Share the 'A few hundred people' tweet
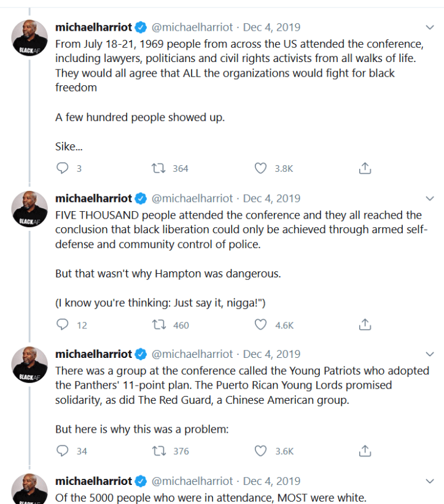The image size is (444, 504). pyautogui.click(x=364, y=168)
